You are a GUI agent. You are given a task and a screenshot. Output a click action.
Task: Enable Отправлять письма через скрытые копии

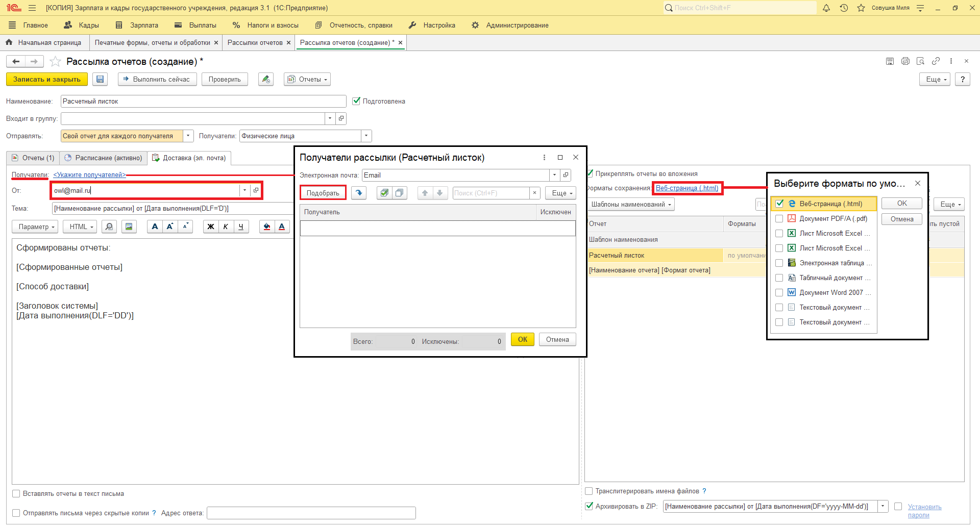pyautogui.click(x=16, y=513)
